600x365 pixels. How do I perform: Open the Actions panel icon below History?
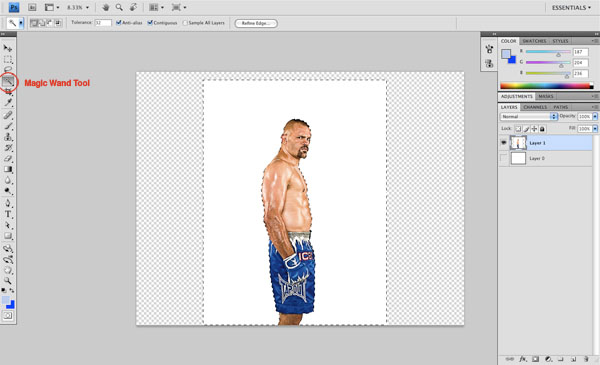coord(489,64)
